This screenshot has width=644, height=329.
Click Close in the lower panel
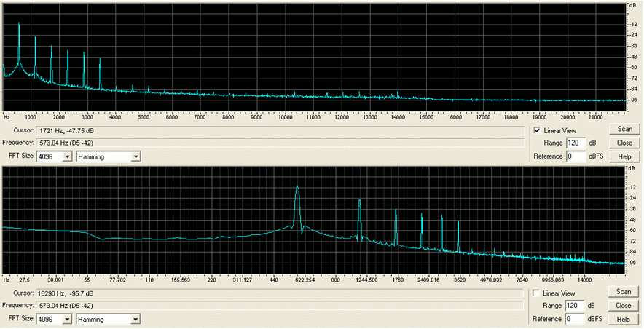tap(624, 306)
